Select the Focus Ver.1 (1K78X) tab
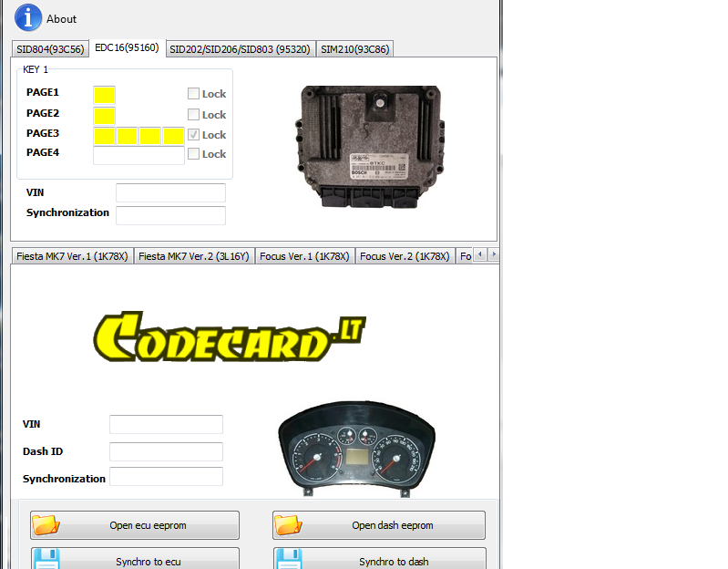Image resolution: width=728 pixels, height=569 pixels. pyautogui.click(x=304, y=256)
